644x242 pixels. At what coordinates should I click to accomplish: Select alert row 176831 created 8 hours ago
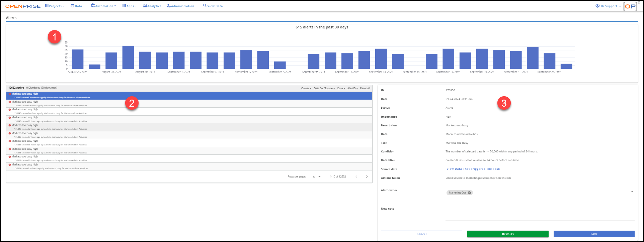pyautogui.click(x=189, y=143)
